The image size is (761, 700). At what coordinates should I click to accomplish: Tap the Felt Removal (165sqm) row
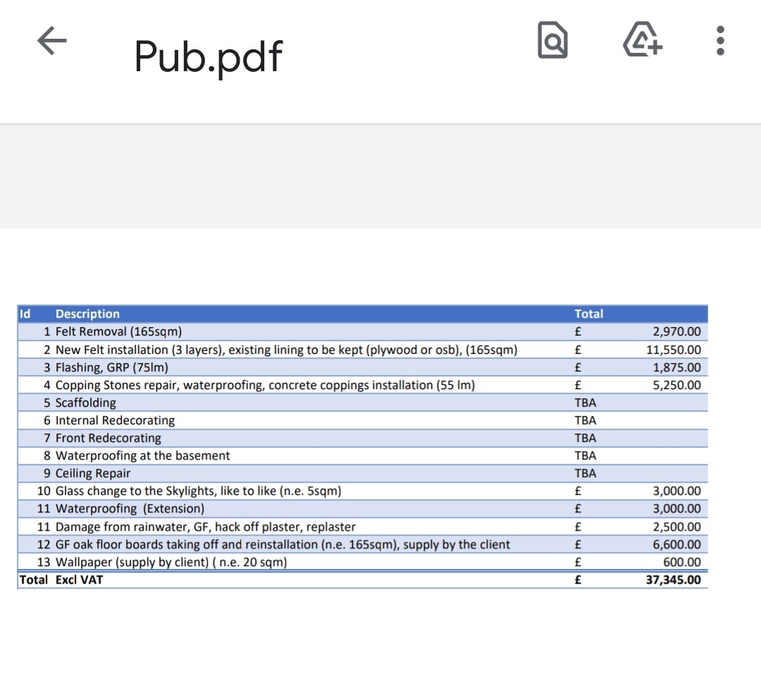118,332
